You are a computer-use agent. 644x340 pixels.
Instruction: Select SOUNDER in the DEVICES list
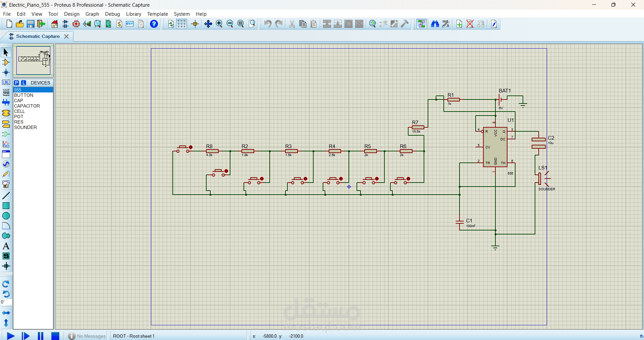coord(25,127)
